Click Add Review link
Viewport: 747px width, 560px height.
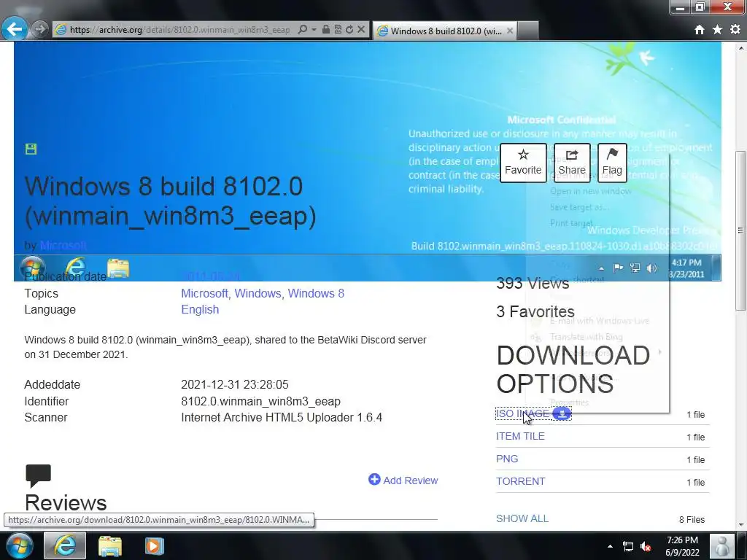pyautogui.click(x=410, y=481)
